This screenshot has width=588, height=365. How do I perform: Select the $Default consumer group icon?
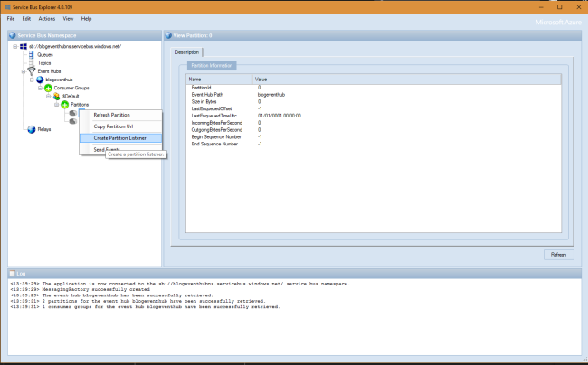[56, 96]
